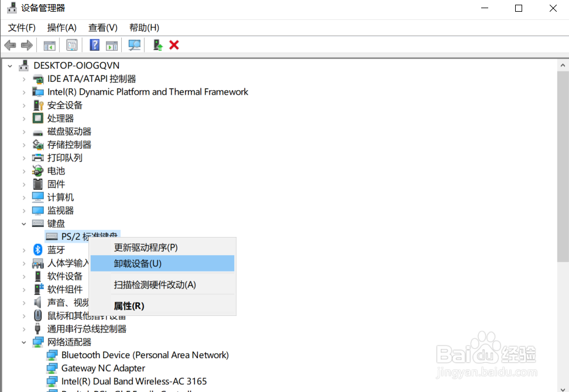Choose 卸载设备(U) from context menu
Viewport: 569px width, 392px height.
(163, 263)
